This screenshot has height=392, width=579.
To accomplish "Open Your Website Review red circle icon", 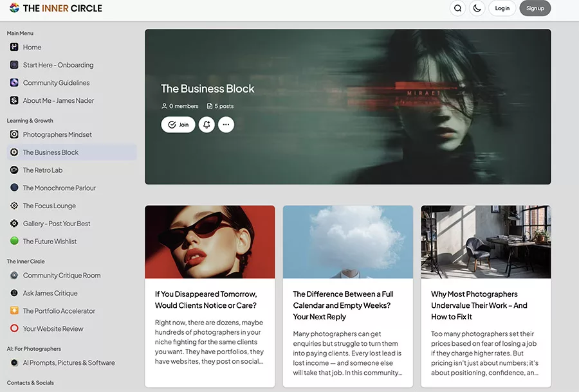I will (x=14, y=328).
